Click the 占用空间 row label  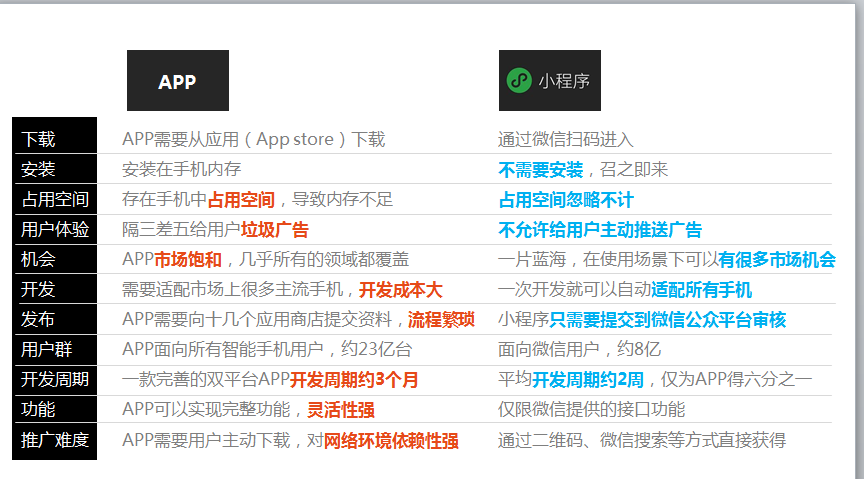point(55,200)
